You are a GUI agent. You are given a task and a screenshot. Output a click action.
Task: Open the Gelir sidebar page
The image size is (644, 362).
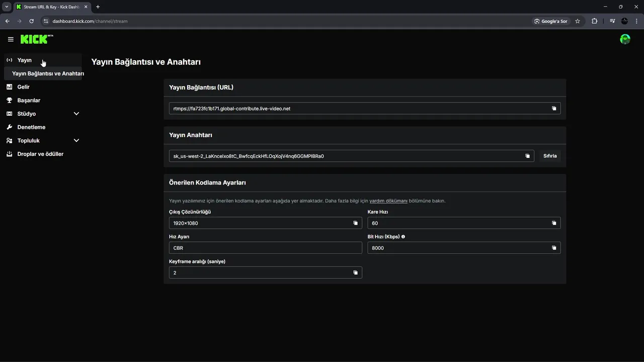click(24, 87)
